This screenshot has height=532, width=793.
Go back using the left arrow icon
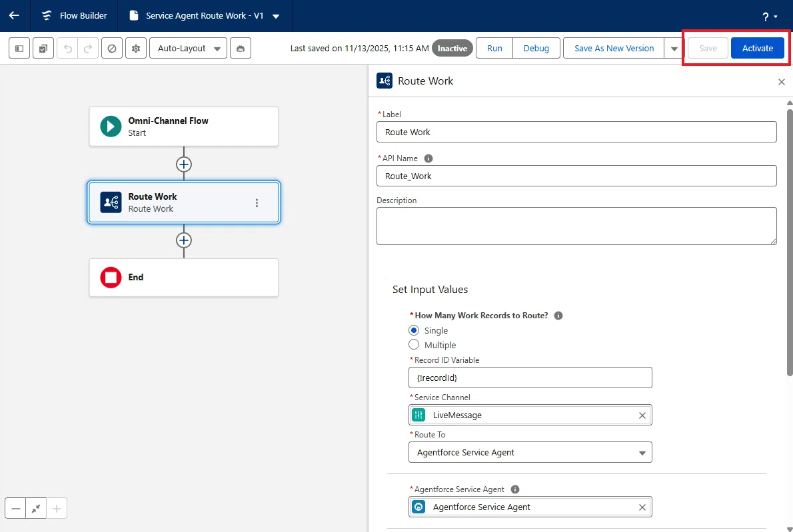point(14,16)
